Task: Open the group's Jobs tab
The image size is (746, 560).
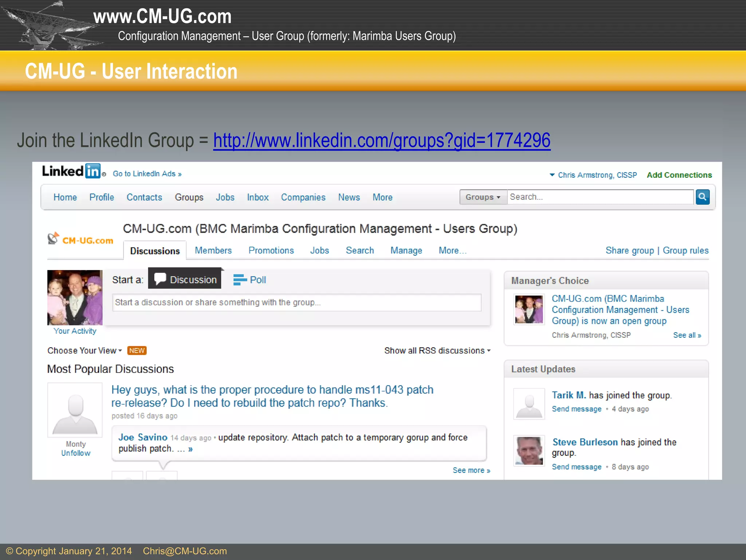Action: click(319, 251)
